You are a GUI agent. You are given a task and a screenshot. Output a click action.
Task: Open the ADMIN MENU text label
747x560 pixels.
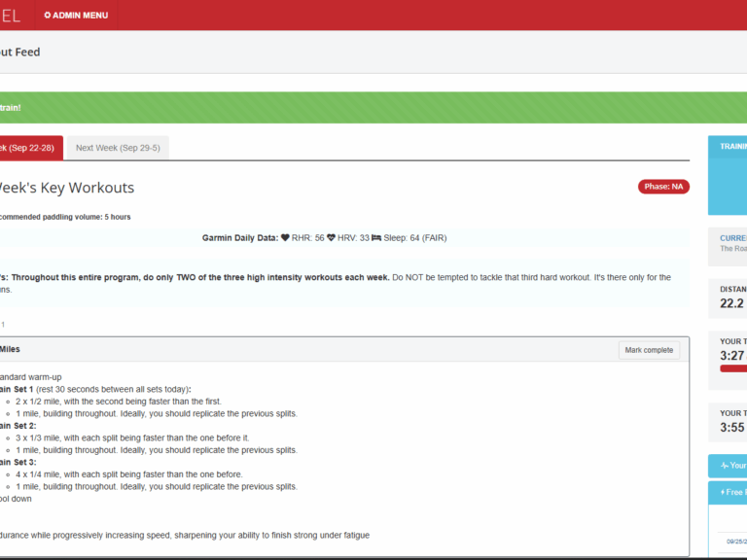pos(81,16)
